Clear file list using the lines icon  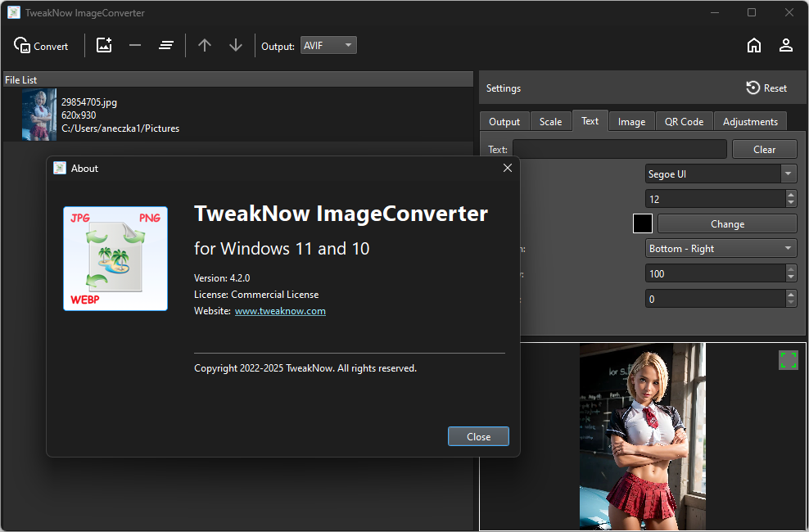[165, 45]
